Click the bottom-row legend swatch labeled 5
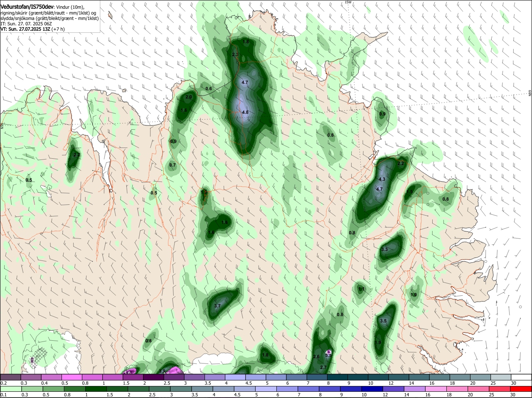 (x=266, y=389)
